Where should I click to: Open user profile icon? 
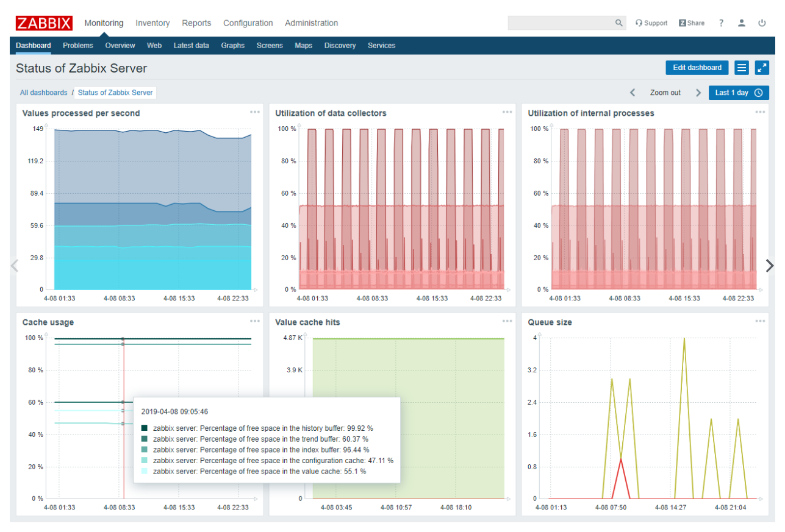pos(742,23)
